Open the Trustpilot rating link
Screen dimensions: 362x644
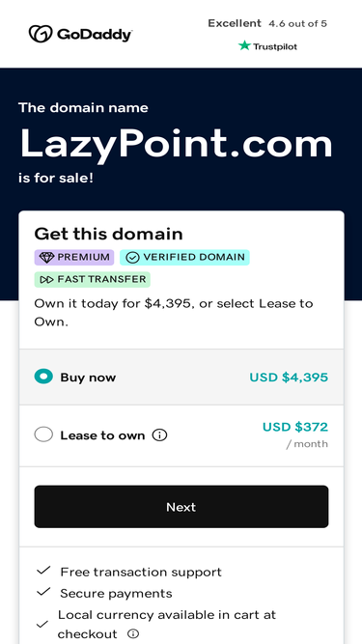tap(267, 46)
